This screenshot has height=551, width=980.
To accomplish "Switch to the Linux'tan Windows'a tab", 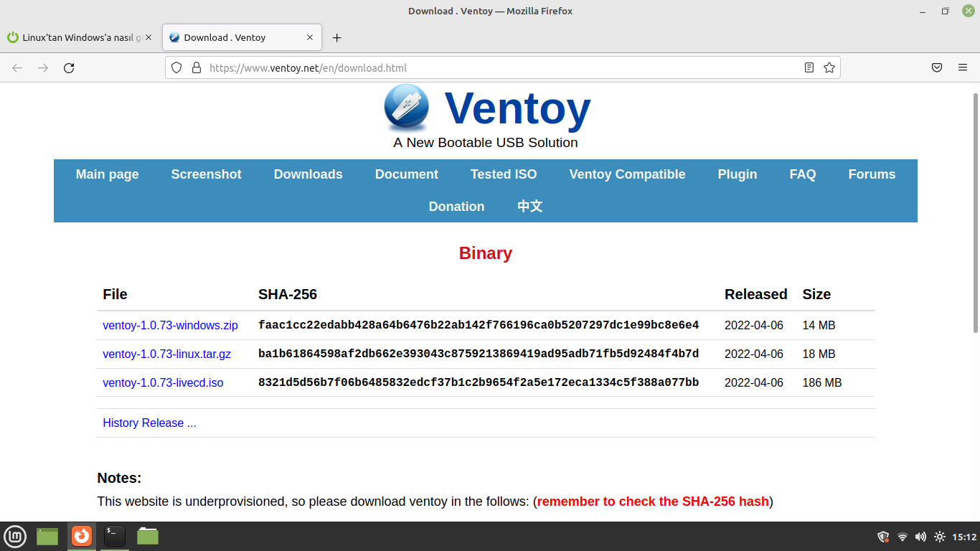I will pyautogui.click(x=80, y=37).
